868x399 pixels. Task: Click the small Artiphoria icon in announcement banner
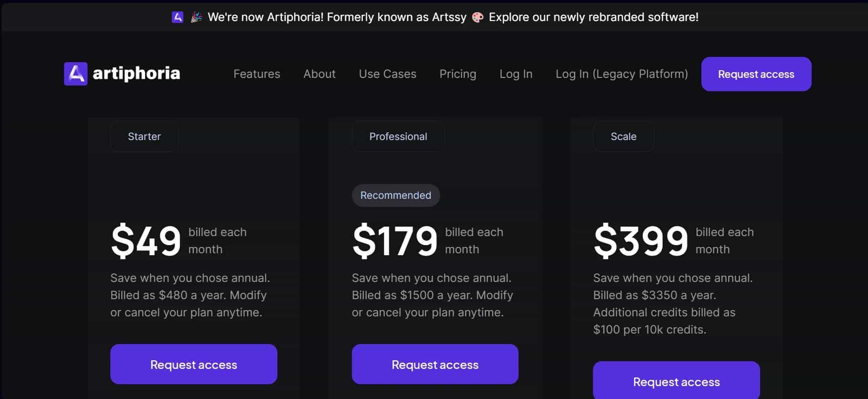[x=178, y=17]
